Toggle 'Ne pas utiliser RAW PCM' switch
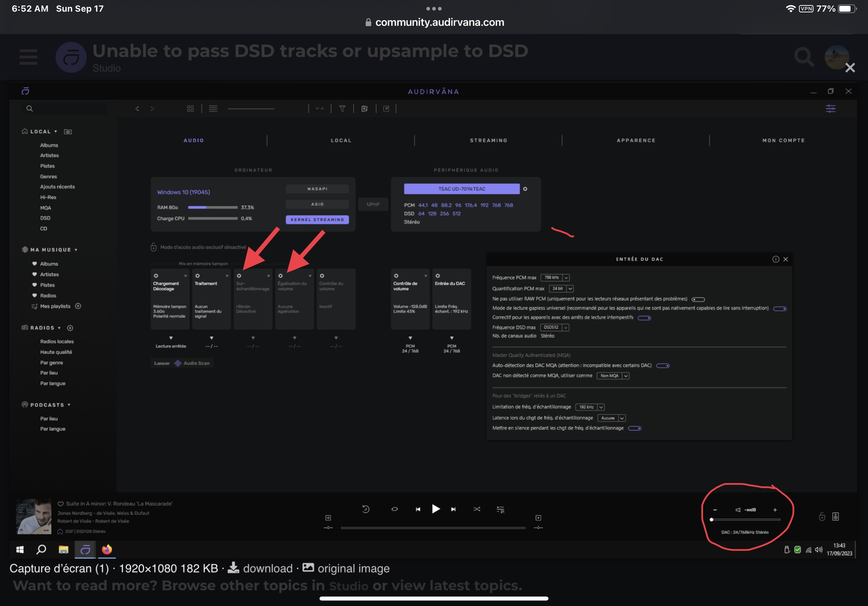The image size is (868, 606). pos(698,300)
